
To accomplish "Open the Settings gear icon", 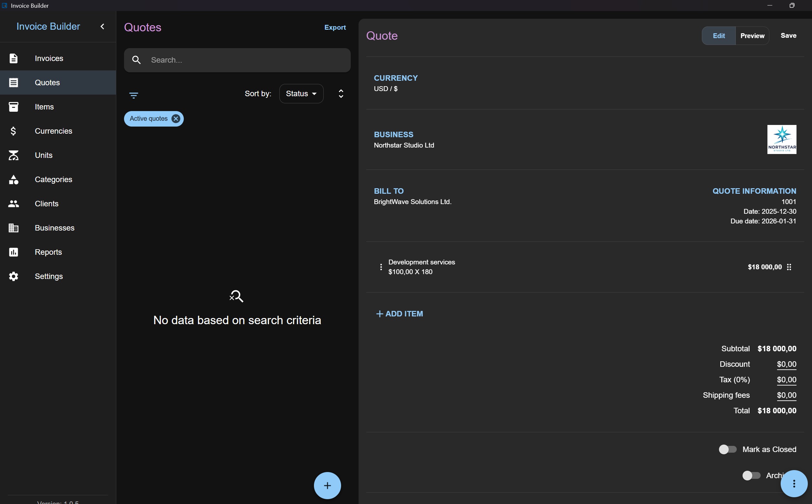I will click(13, 276).
